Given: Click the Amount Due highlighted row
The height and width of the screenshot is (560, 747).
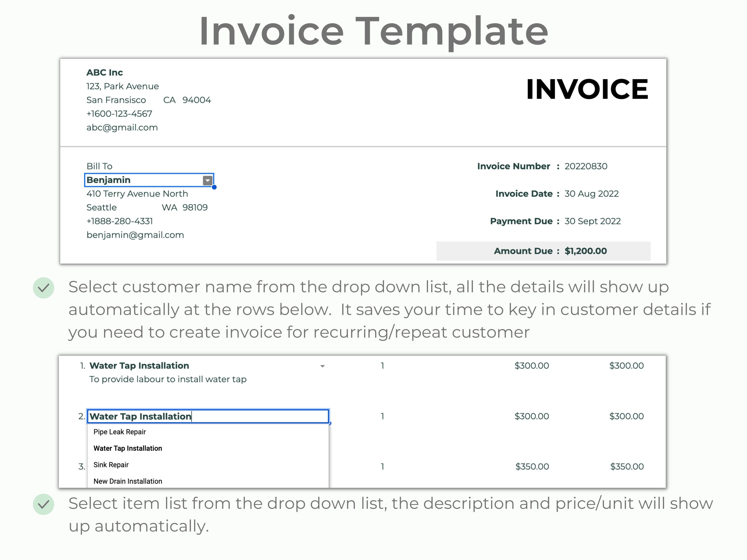Looking at the screenshot, I should pos(543,251).
